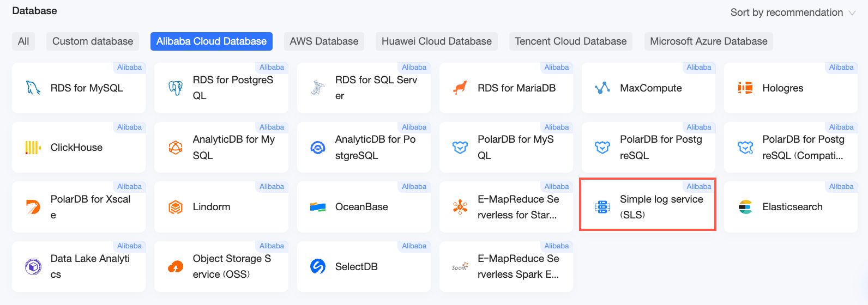
Task: Select the Elasticsearch label
Action: click(793, 207)
